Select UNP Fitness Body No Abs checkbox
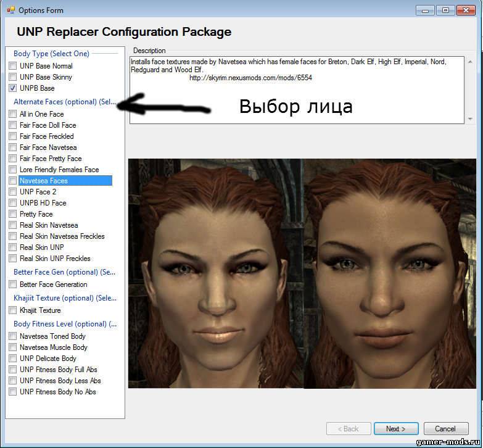 (x=12, y=392)
